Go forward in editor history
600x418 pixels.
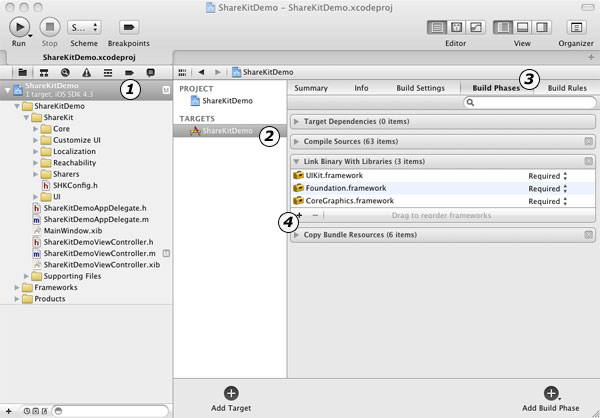[x=218, y=72]
